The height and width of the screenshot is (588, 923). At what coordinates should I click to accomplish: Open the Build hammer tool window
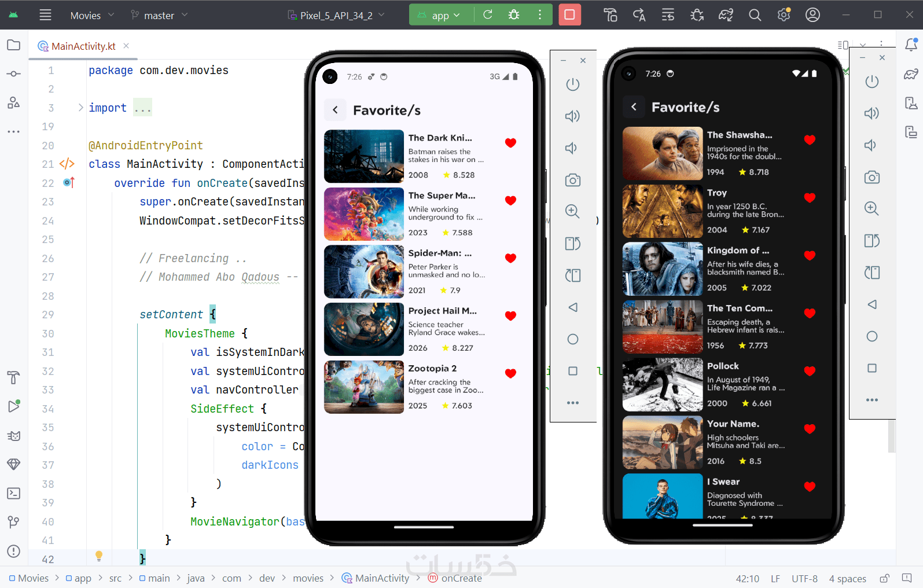click(14, 378)
